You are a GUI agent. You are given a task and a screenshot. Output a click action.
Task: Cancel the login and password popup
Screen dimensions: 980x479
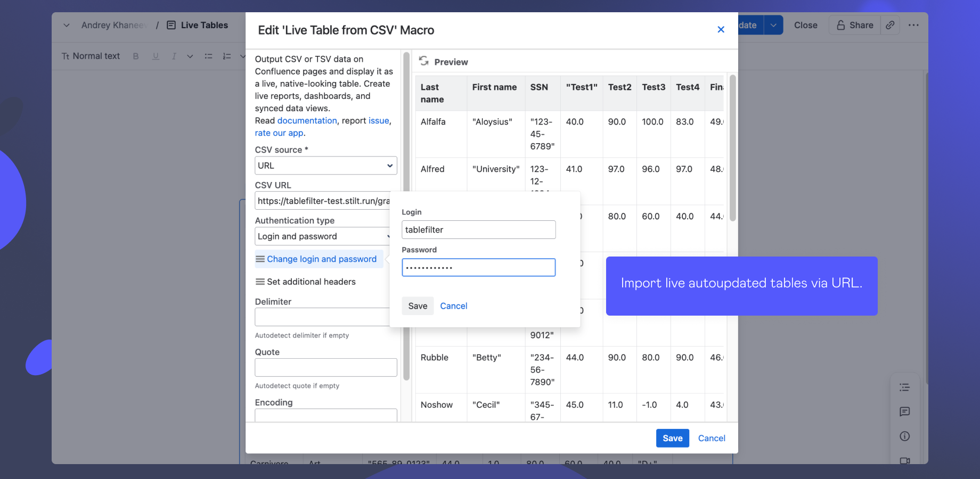(454, 306)
